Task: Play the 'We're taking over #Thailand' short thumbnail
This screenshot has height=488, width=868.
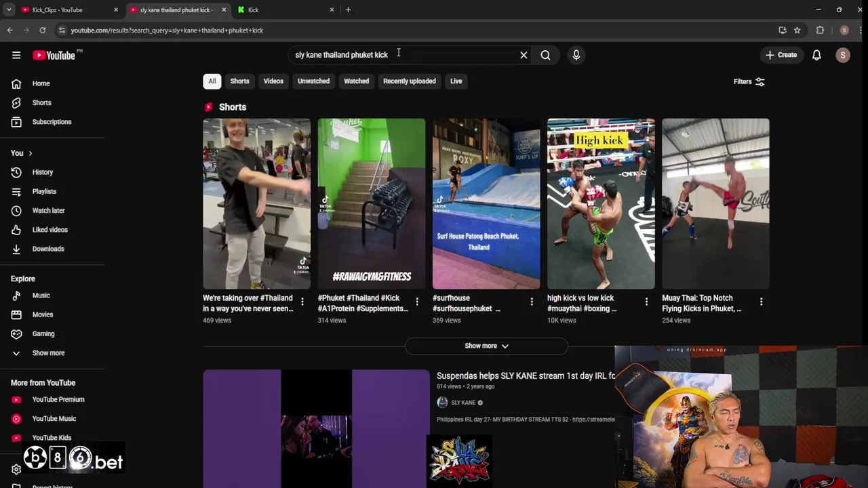Action: point(256,204)
